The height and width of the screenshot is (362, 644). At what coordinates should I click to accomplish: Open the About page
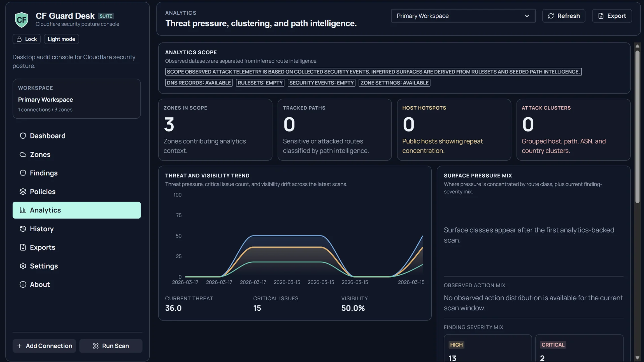click(x=77, y=285)
